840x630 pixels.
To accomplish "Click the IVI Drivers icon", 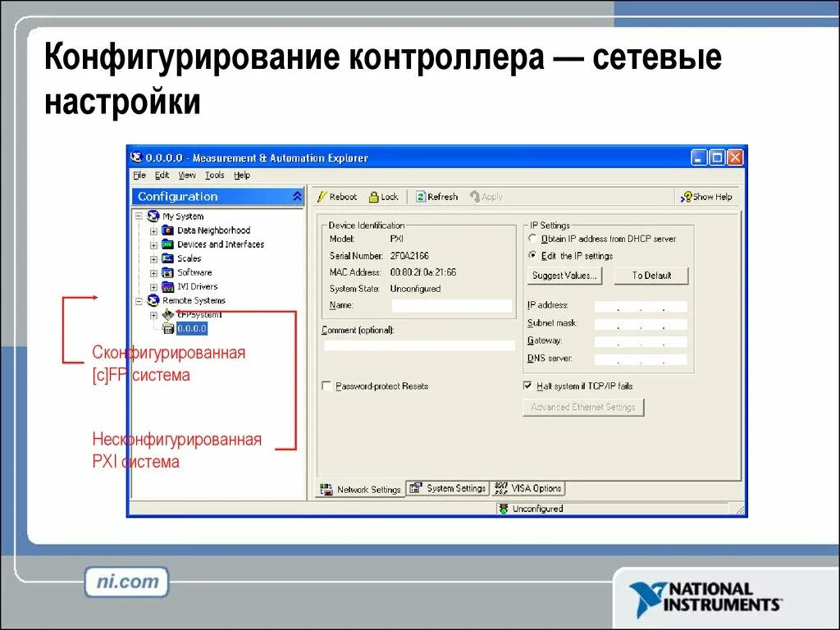I will pos(167,286).
